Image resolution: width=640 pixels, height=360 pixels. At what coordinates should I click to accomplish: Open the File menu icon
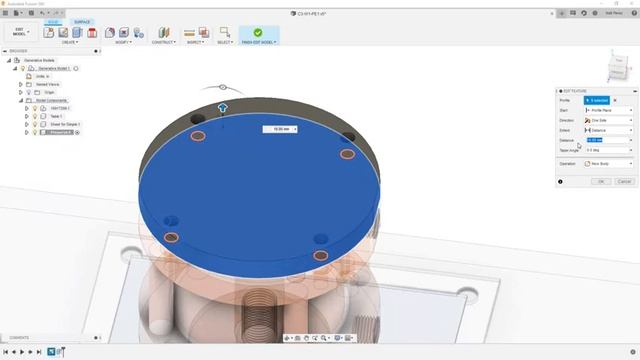coord(17,13)
